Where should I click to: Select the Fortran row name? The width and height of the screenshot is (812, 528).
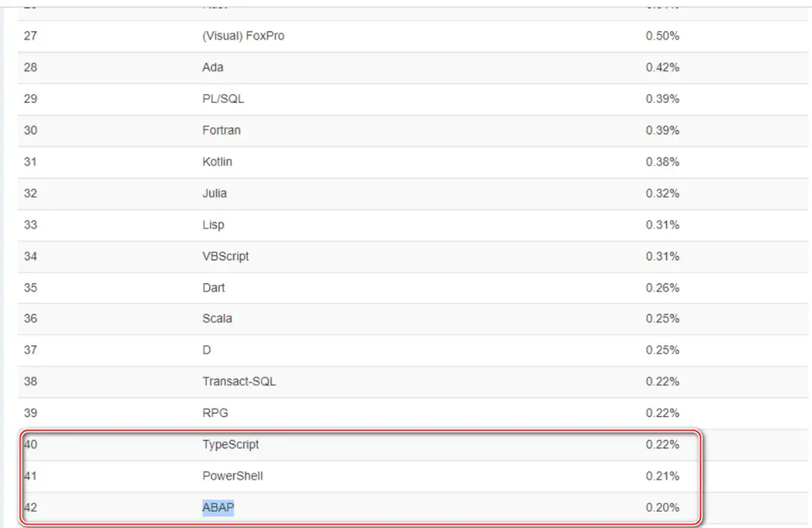(221, 130)
